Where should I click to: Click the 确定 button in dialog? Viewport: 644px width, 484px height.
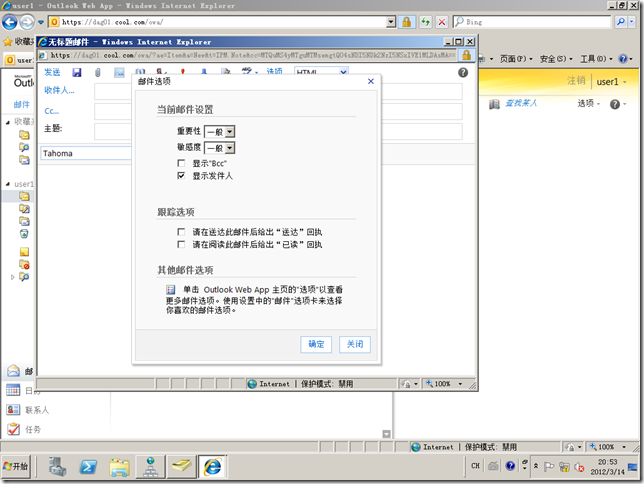click(316, 344)
